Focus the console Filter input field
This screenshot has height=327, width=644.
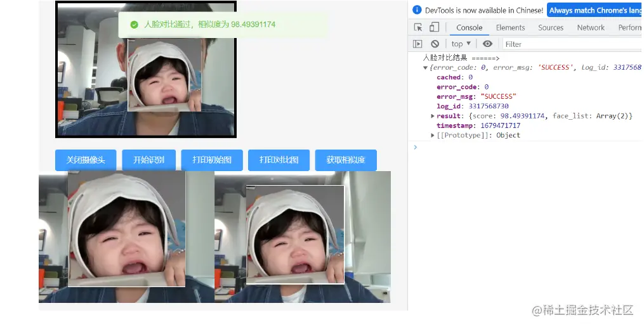572,44
